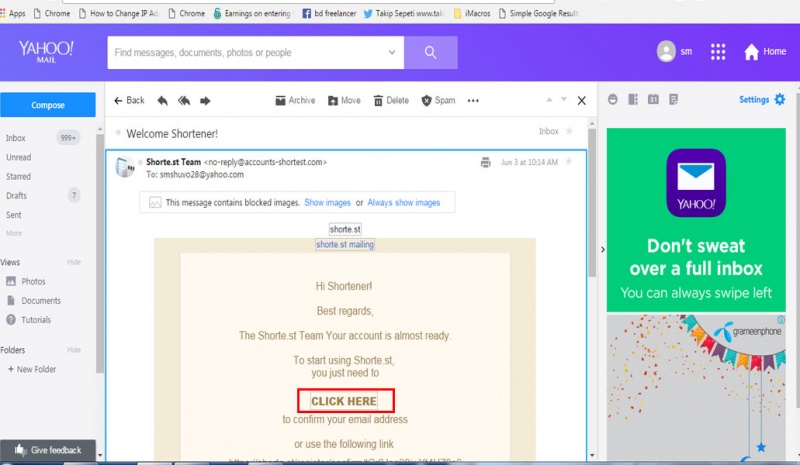
Task: Click the search messages input field
Action: pos(256,53)
